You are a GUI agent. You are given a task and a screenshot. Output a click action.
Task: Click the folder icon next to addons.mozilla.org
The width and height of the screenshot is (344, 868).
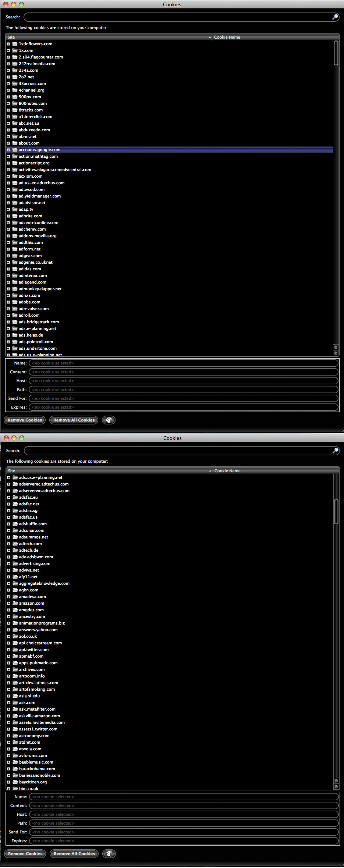click(15, 236)
